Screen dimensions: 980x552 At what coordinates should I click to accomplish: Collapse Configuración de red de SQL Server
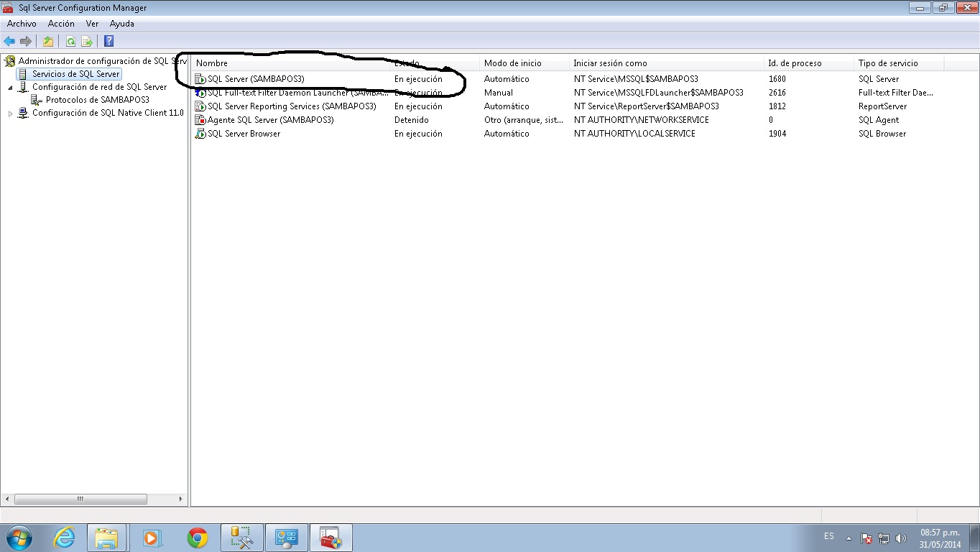click(10, 87)
